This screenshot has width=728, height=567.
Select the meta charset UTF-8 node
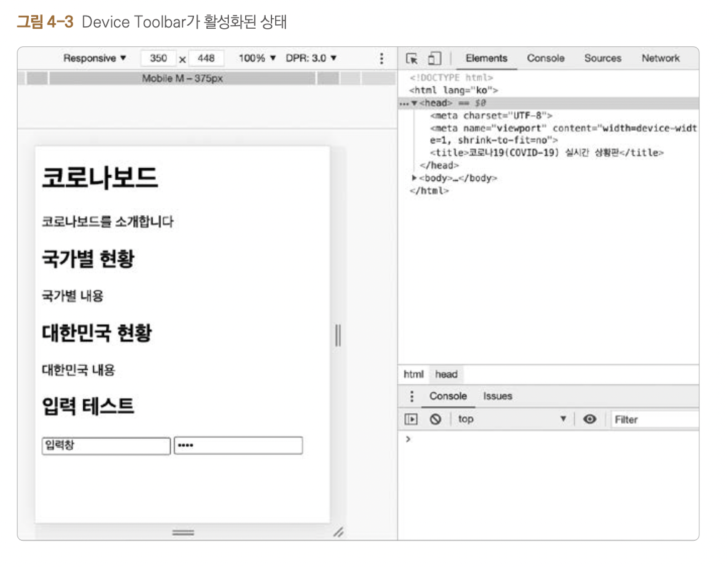pos(491,116)
